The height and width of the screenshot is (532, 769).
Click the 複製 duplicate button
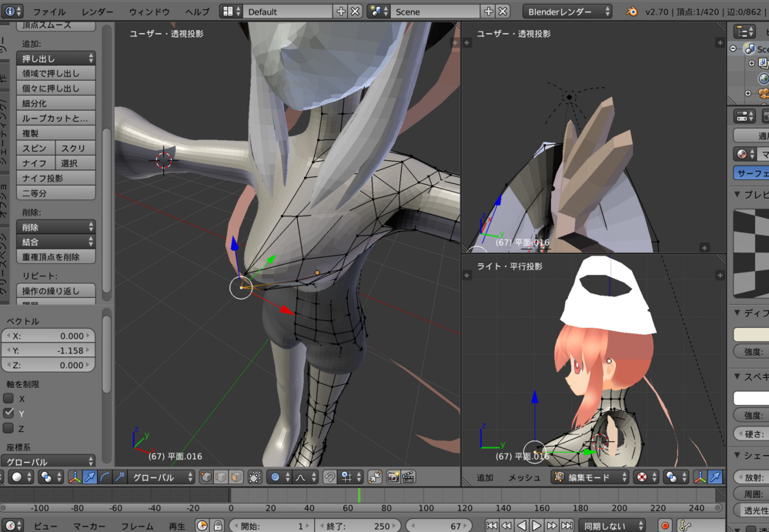coord(56,133)
